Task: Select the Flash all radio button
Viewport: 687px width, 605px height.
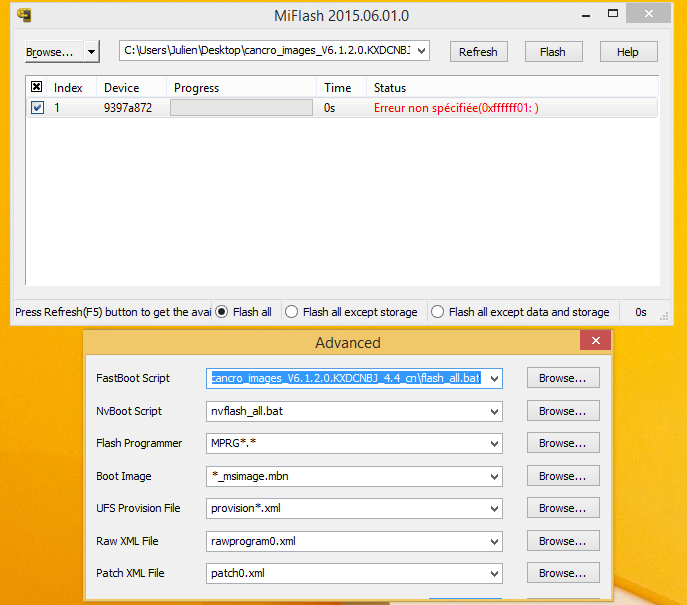Action: pyautogui.click(x=222, y=312)
